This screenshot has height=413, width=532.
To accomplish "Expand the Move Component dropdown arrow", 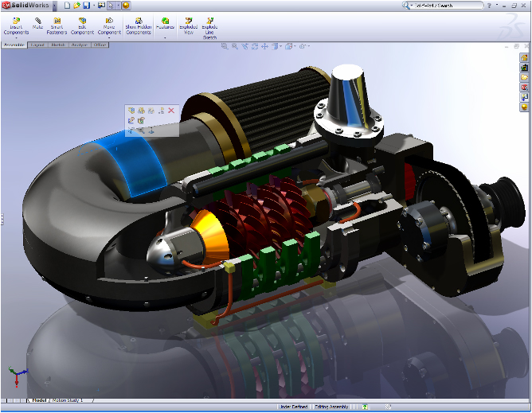I will (x=109, y=37).
